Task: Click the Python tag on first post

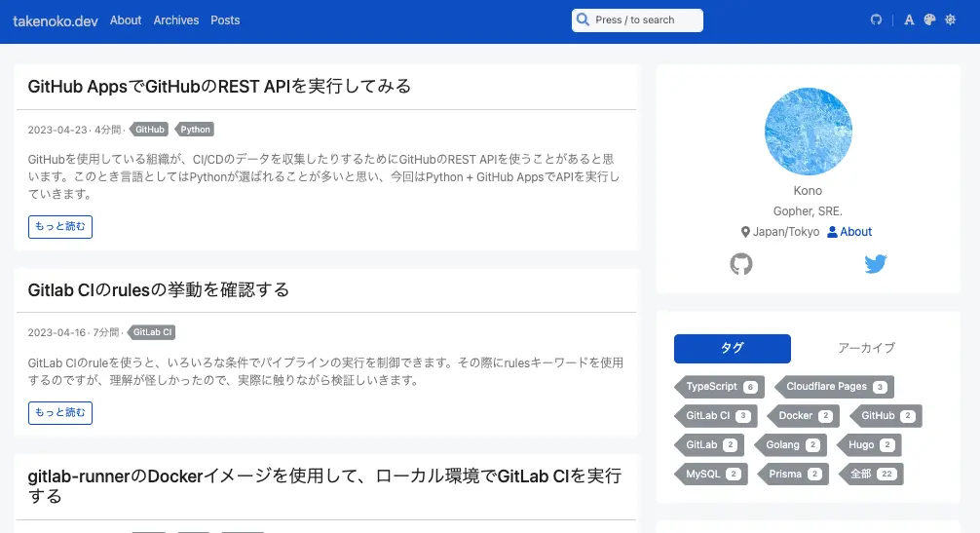Action: [x=195, y=130]
